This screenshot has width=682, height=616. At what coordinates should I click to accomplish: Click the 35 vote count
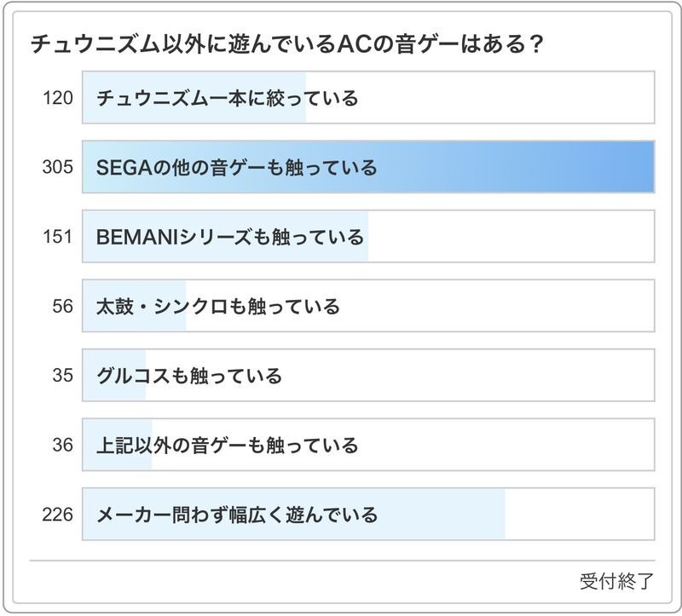[62, 376]
